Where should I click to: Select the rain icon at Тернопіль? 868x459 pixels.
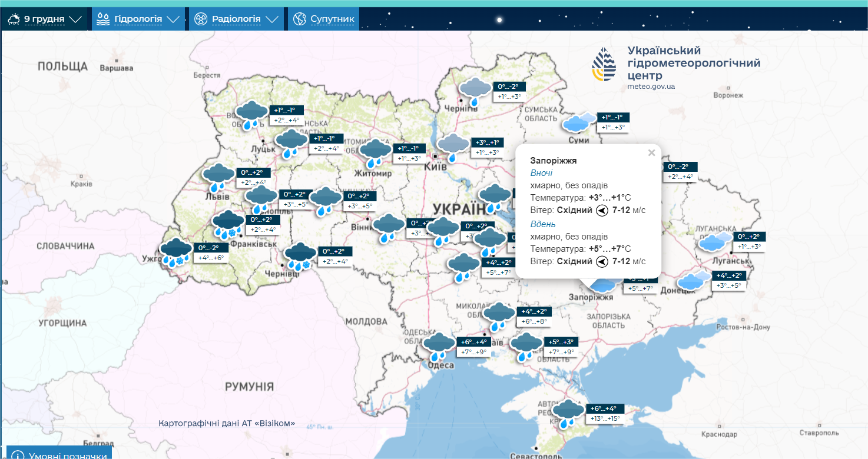click(261, 199)
